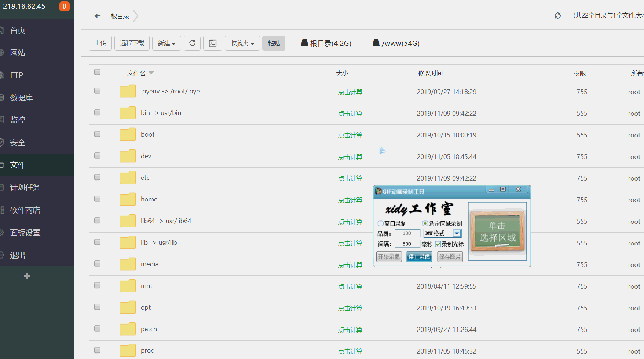Click the toolbar refresh icon button
Viewport: 644px width, 359px height.
[x=192, y=43]
